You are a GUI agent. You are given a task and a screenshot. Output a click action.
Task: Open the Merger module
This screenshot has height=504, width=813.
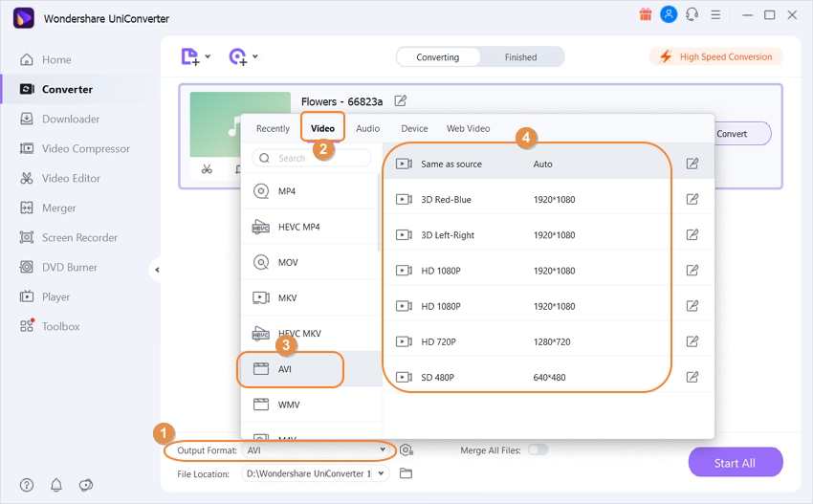pyautogui.click(x=48, y=208)
